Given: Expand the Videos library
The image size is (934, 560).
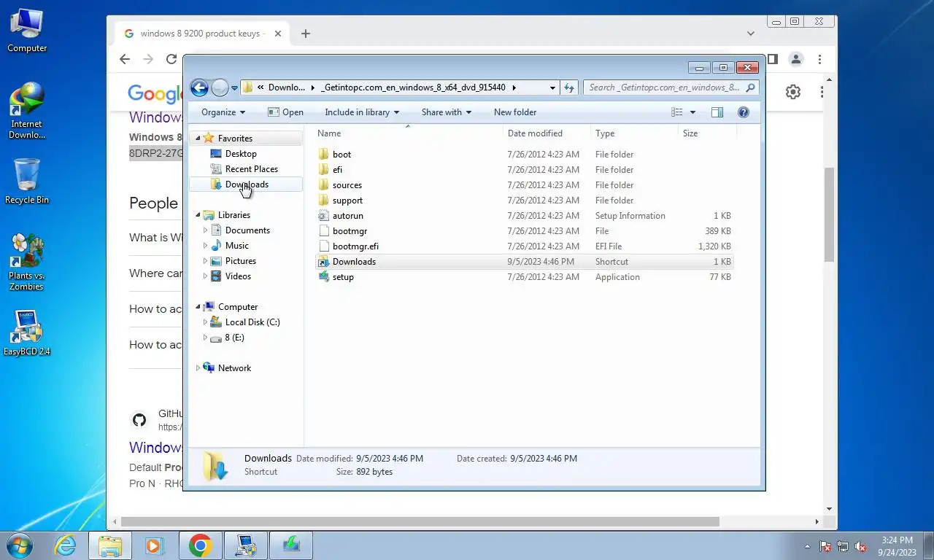Looking at the screenshot, I should coord(205,276).
